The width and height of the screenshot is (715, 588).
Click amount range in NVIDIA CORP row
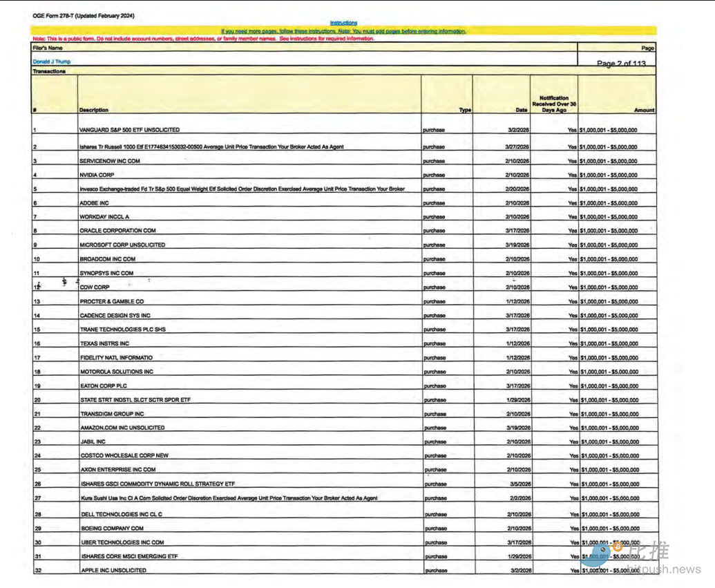coord(609,176)
